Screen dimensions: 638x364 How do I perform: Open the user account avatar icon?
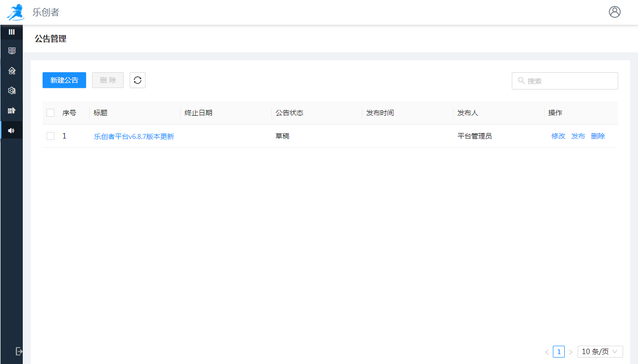[x=614, y=12]
